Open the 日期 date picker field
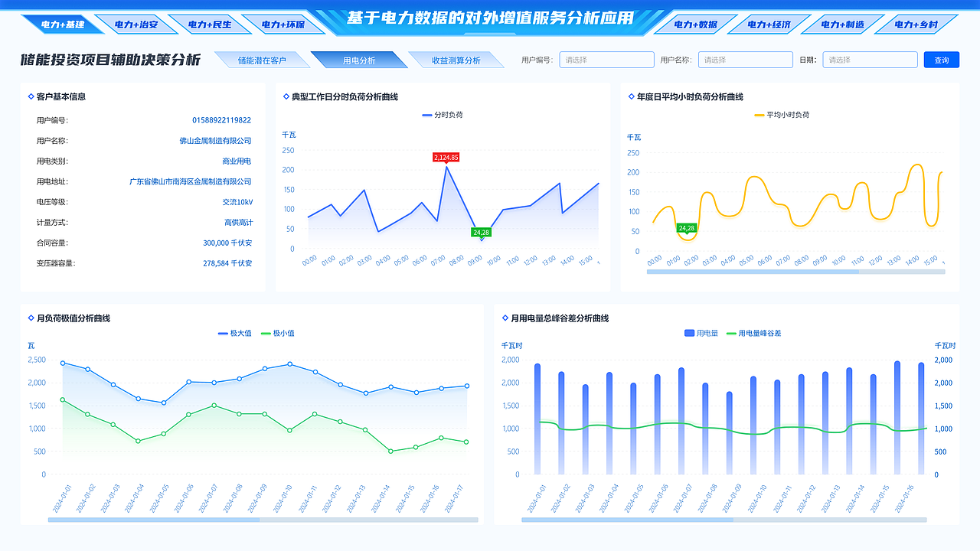Image resolution: width=980 pixels, height=551 pixels. [x=870, y=60]
